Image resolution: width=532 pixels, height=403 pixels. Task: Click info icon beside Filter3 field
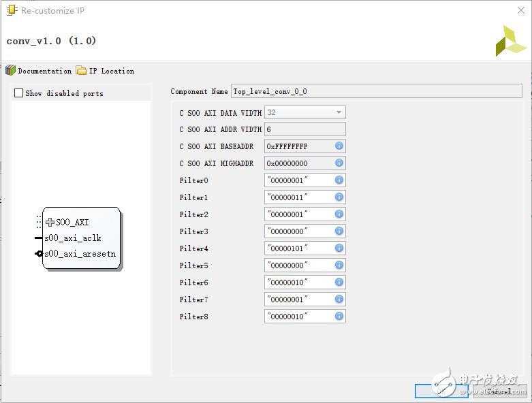pyautogui.click(x=339, y=231)
